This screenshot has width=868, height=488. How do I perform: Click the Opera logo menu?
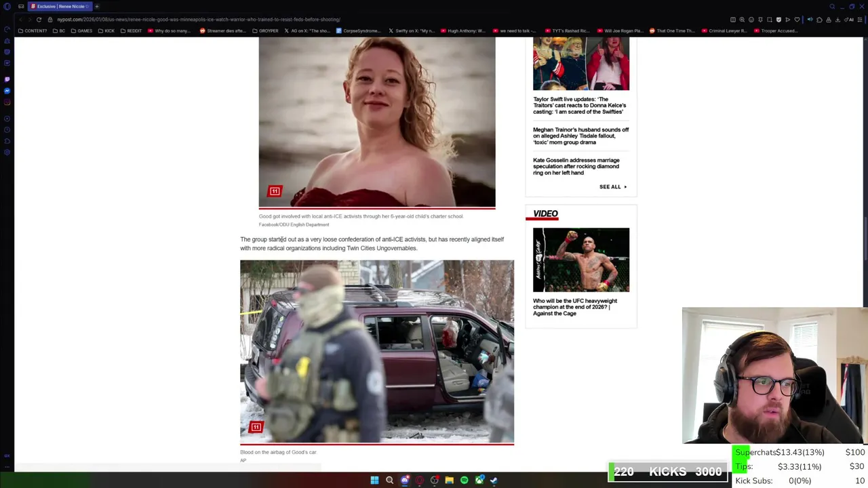[x=7, y=6]
